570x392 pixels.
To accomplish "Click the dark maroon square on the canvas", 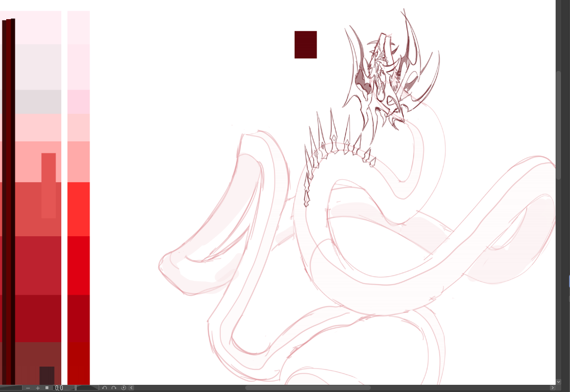I will pos(306,45).
